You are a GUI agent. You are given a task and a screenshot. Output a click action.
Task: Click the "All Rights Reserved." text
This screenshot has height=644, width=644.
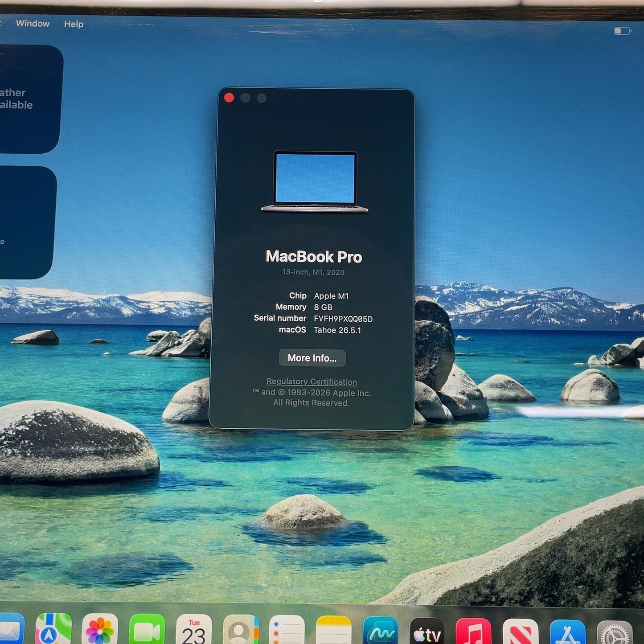pyautogui.click(x=312, y=403)
